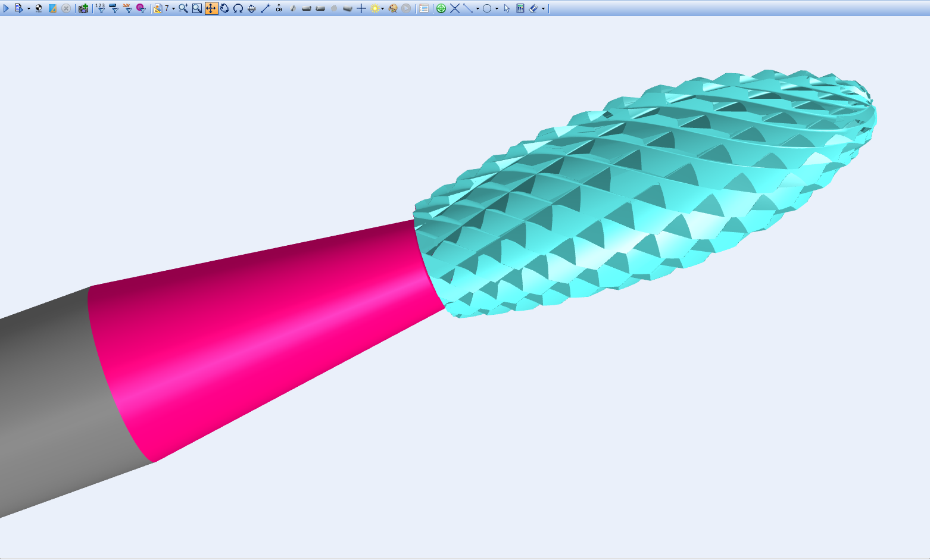Open the list/properties window icon
This screenshot has width=930, height=560.
pyautogui.click(x=424, y=8)
